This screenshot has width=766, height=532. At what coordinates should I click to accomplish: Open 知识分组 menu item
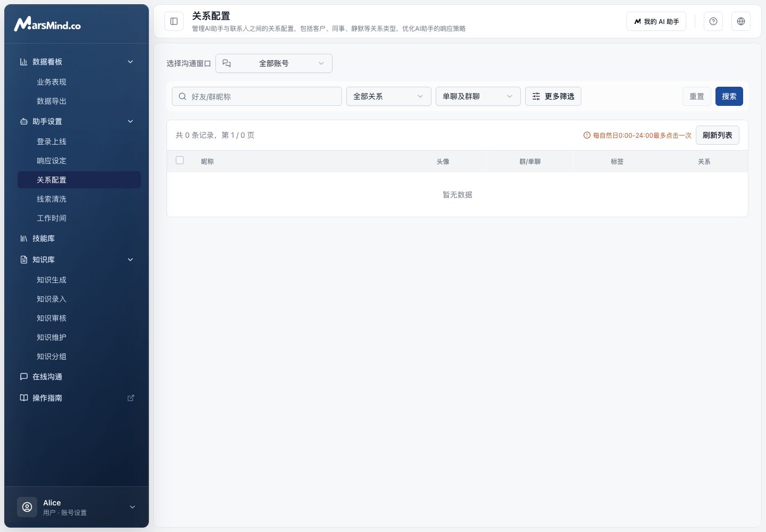pyautogui.click(x=79, y=356)
